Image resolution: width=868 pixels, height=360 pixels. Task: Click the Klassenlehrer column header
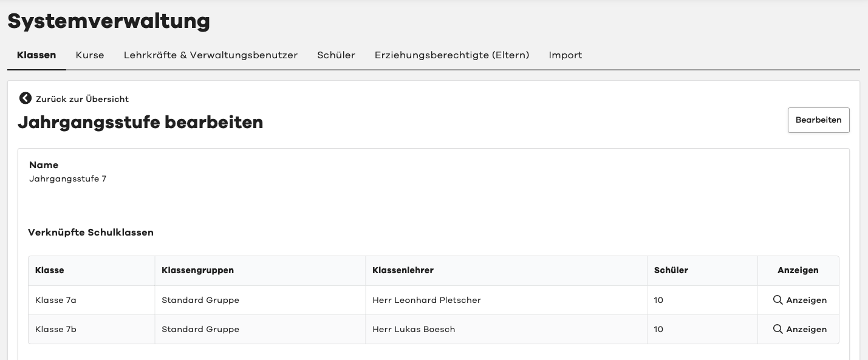tap(403, 270)
